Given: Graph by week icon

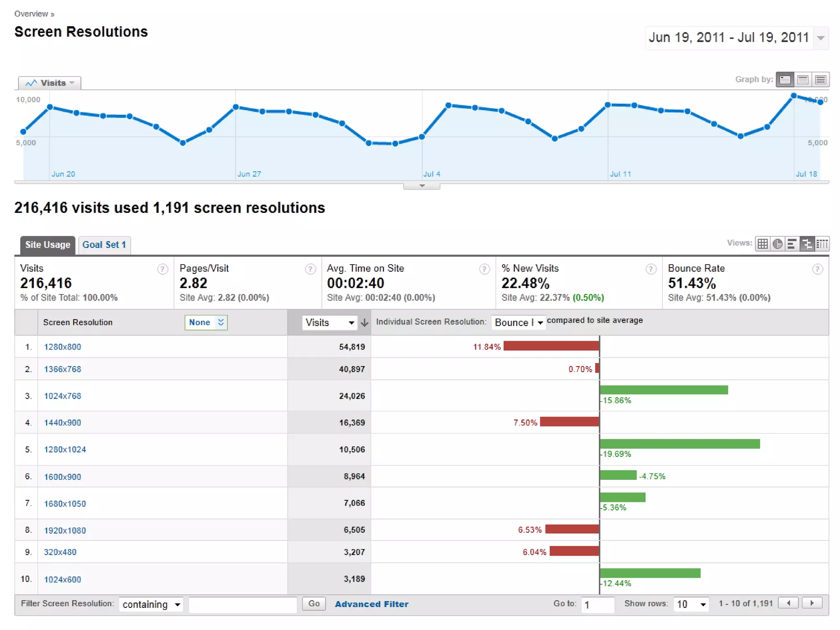Looking at the screenshot, I should [803, 80].
